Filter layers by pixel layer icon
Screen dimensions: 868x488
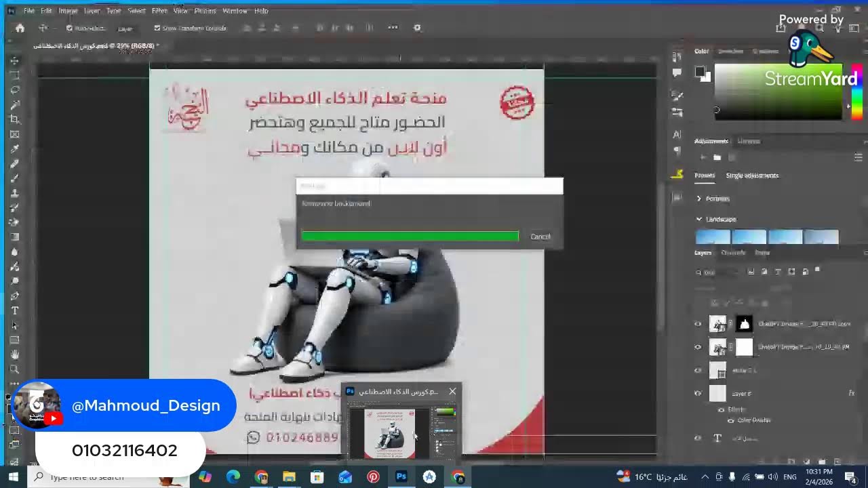(751, 272)
